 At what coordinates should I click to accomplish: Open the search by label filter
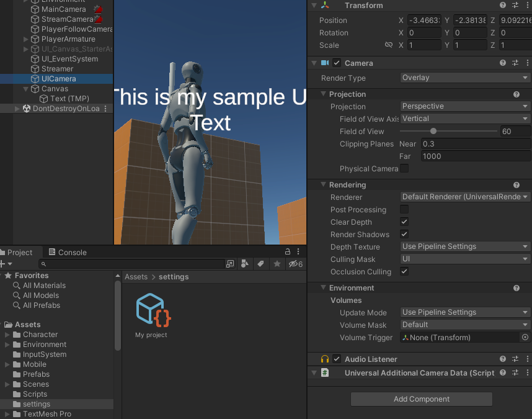coord(261,263)
